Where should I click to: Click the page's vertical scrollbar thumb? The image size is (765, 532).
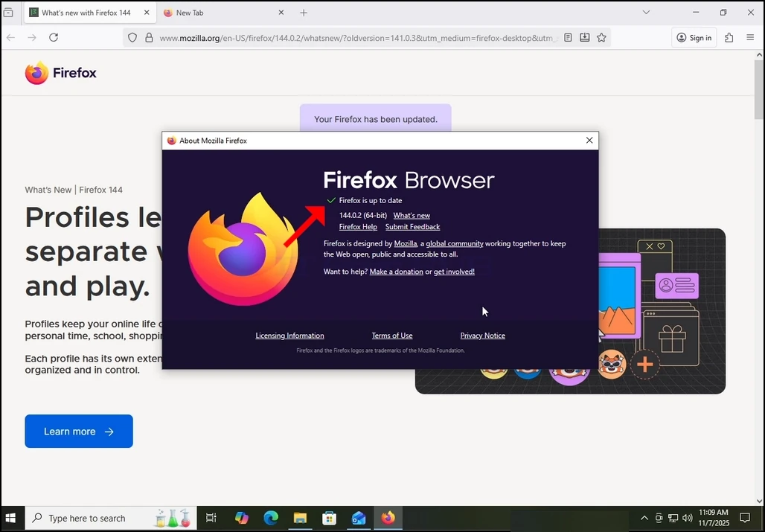point(759,90)
